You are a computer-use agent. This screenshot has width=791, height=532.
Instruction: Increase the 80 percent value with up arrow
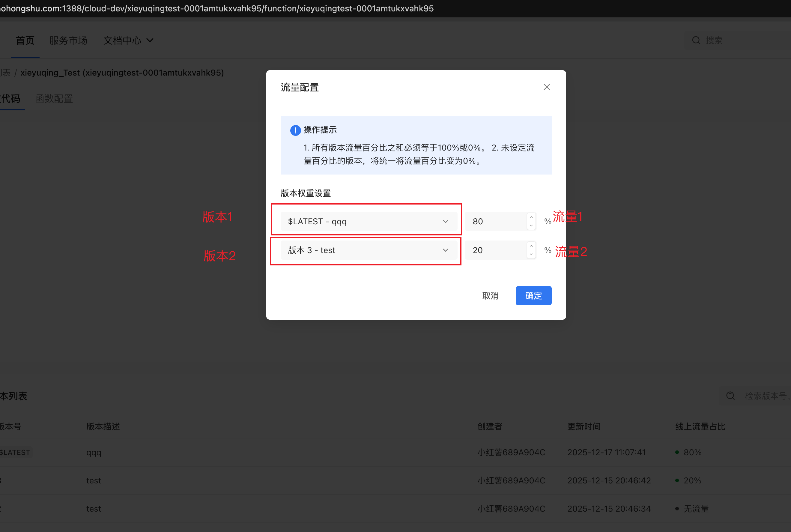tap(531, 217)
